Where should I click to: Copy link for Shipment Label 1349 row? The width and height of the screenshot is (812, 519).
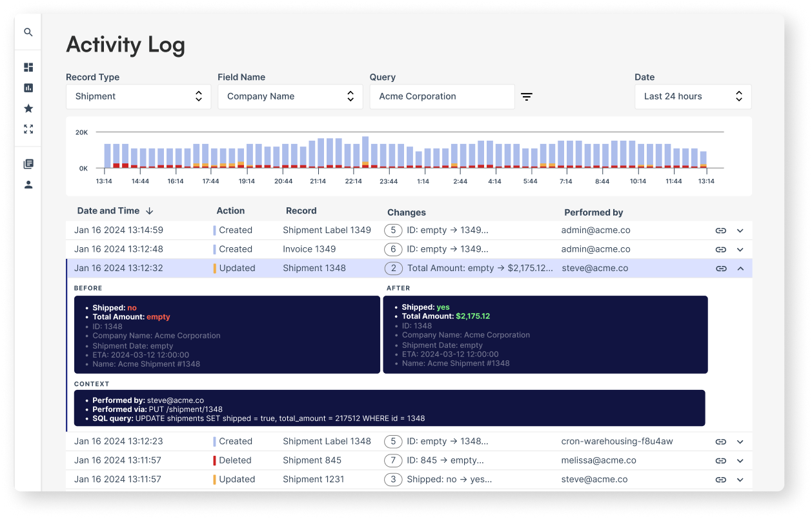[x=721, y=230]
